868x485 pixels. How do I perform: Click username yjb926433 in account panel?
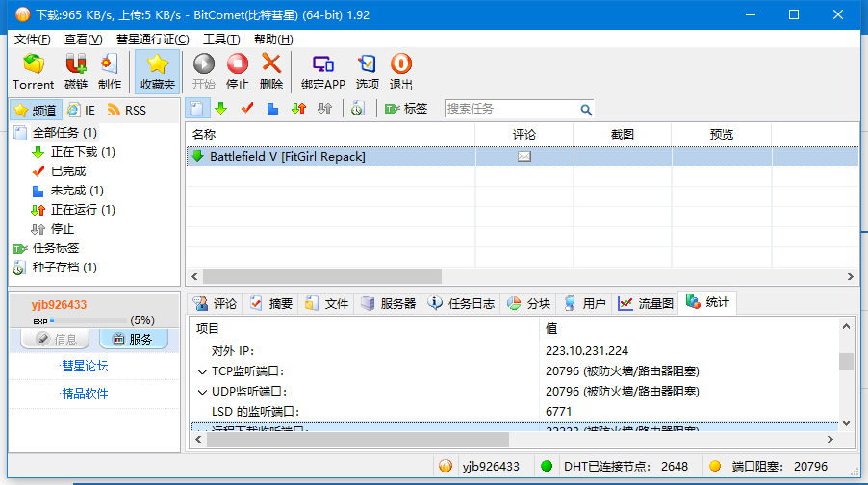[x=59, y=304]
